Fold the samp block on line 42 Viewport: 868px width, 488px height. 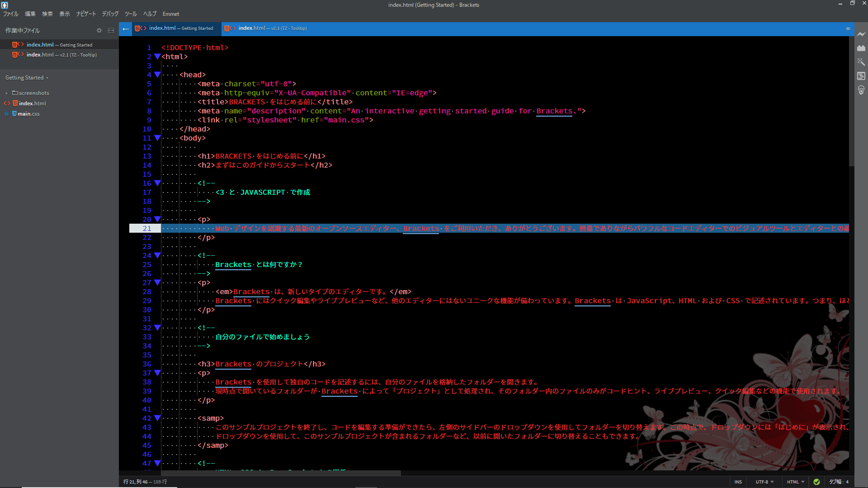pos(157,418)
